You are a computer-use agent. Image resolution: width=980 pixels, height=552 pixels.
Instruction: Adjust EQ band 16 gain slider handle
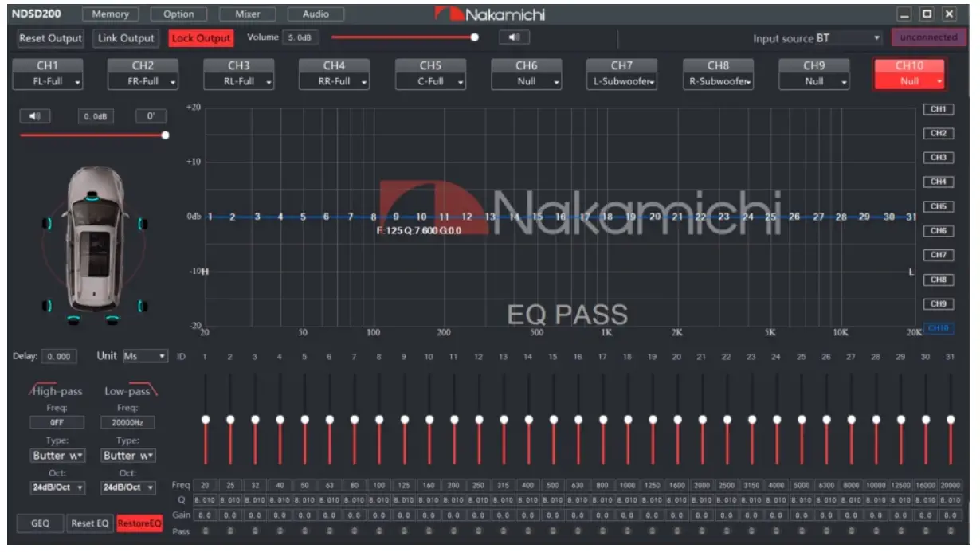pos(578,419)
